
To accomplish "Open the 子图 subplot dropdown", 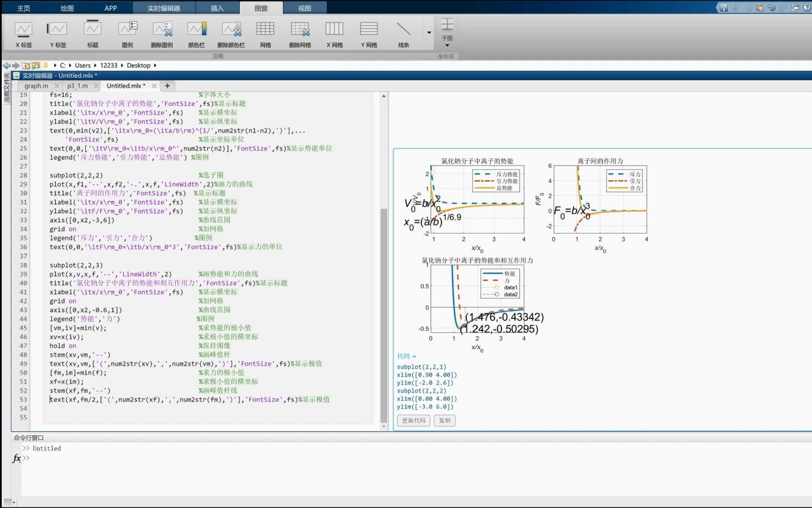I will tap(447, 33).
